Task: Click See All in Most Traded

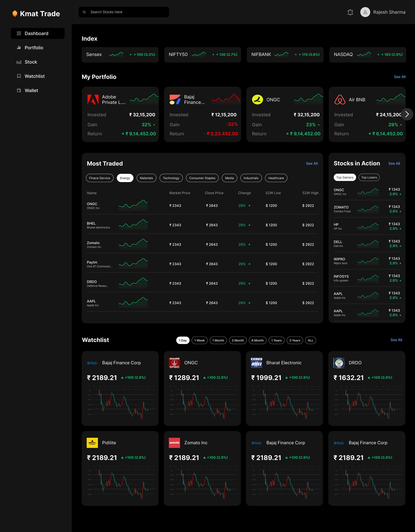Action: [311, 163]
